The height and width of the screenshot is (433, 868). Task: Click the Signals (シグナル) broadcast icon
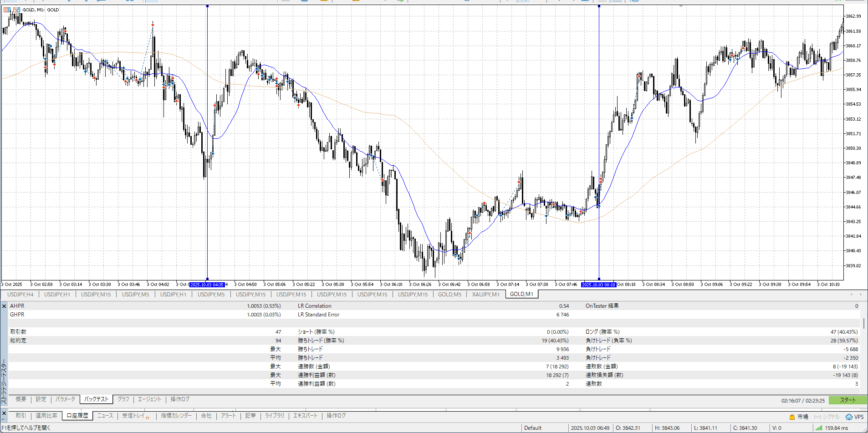(x=817, y=417)
